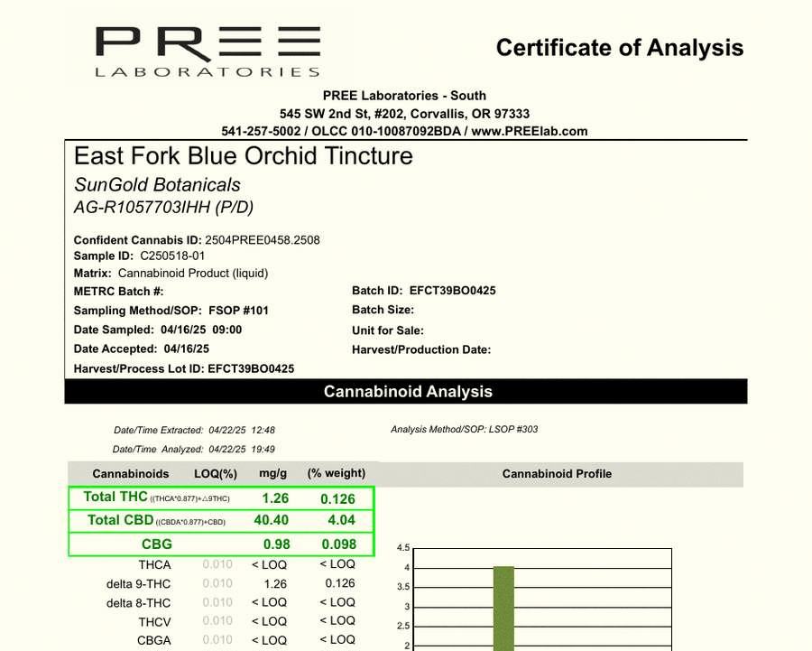
Task: Select the Corvallis, OR 97333 address line
Action: pyautogui.click(x=404, y=114)
